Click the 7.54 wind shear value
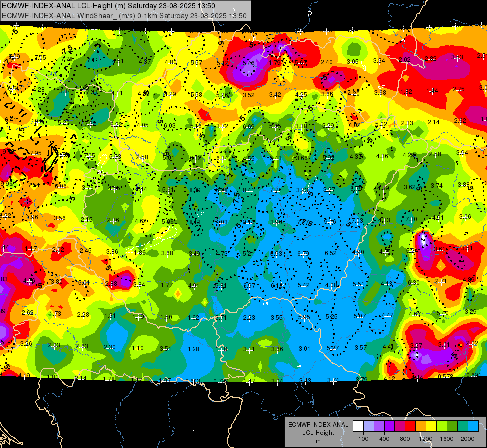This screenshot has height=448, width=487. click(34, 185)
